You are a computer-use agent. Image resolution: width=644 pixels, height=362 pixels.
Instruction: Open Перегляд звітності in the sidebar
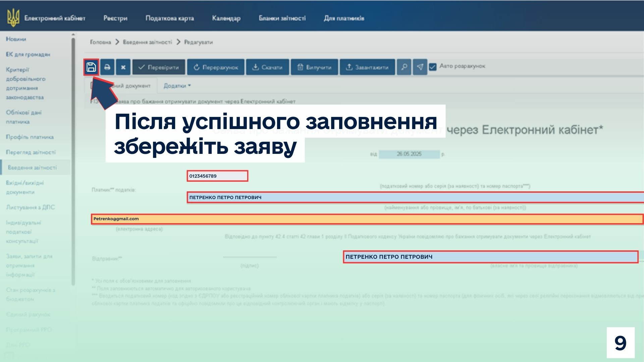click(x=31, y=152)
